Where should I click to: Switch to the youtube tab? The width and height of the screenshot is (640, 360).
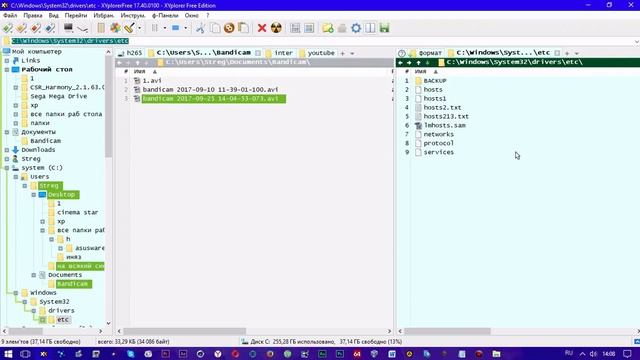(x=318, y=53)
